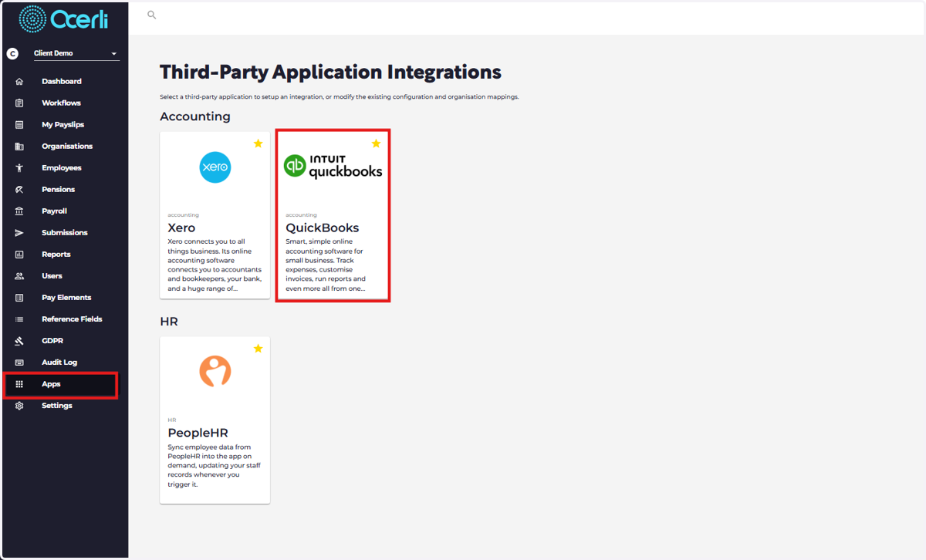Click the Reports chart icon
The width and height of the screenshot is (926, 560).
[19, 255]
